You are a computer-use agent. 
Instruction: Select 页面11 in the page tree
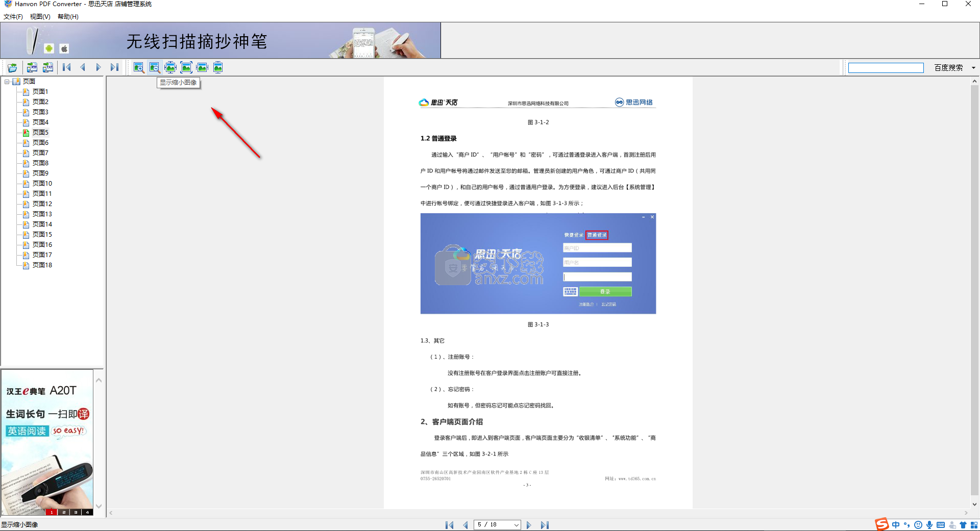[x=42, y=194]
